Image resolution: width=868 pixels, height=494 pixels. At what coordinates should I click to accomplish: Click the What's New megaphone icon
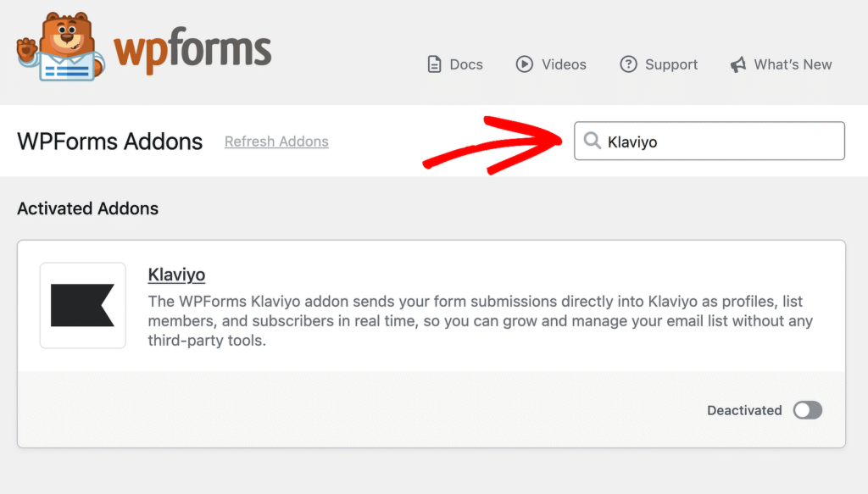(738, 64)
